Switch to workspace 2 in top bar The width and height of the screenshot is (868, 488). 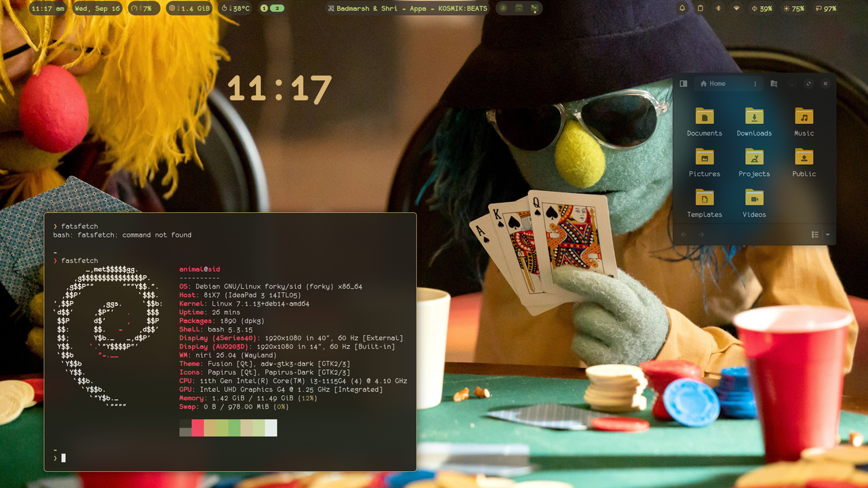277,8
